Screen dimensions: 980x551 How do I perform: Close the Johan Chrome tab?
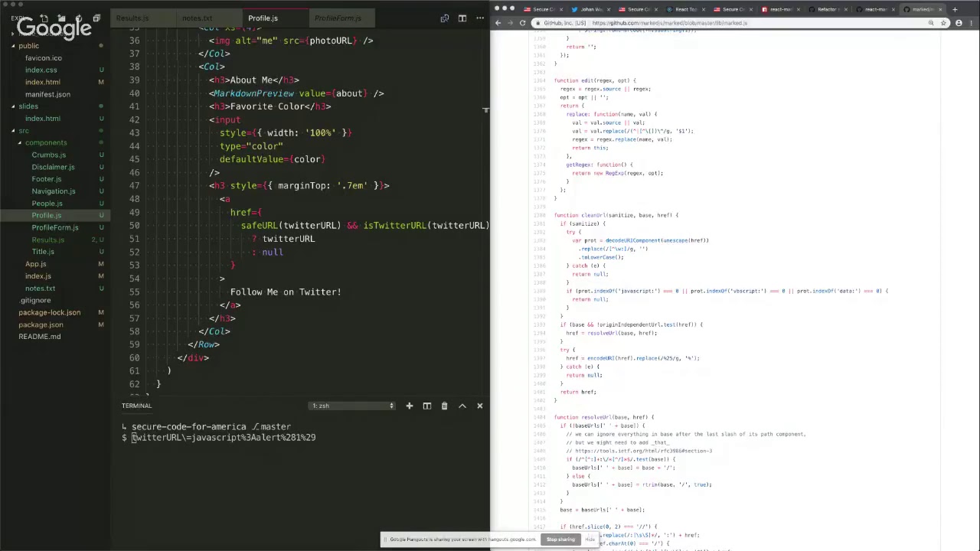point(608,9)
